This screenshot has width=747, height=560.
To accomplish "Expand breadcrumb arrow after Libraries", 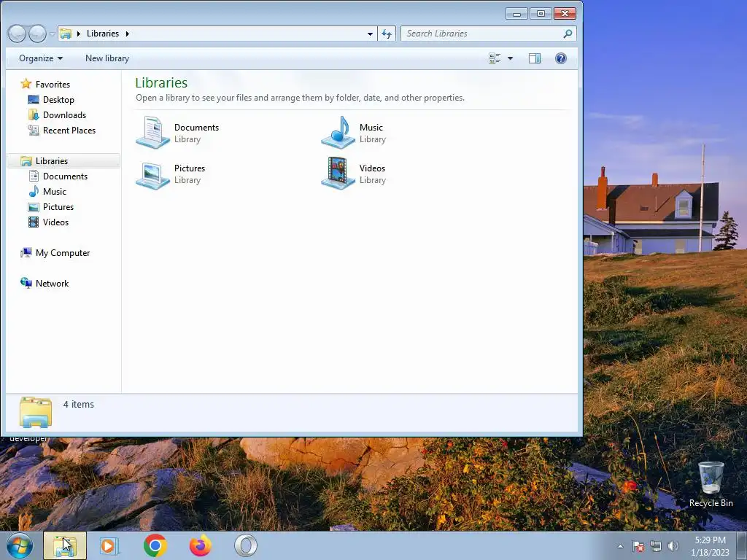I will 127,34.
